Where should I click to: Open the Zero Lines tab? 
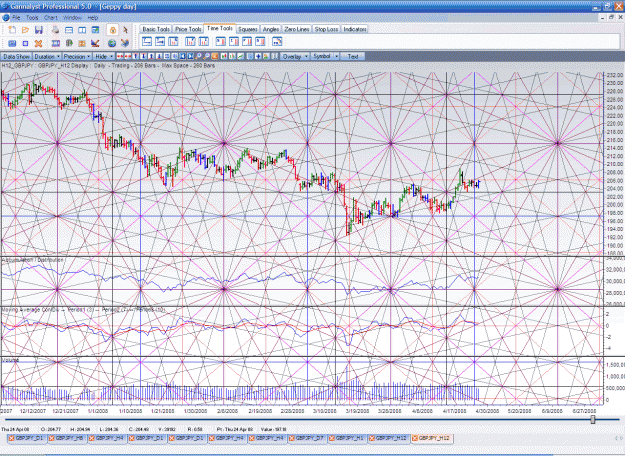click(297, 29)
